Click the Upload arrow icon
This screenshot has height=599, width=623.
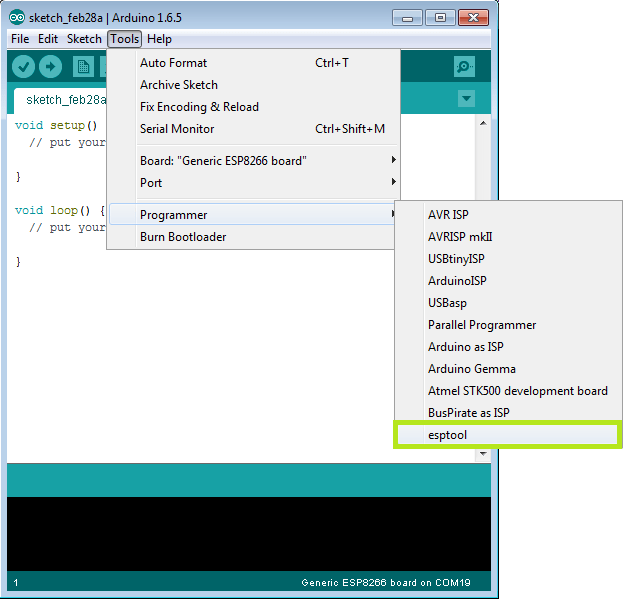50,66
